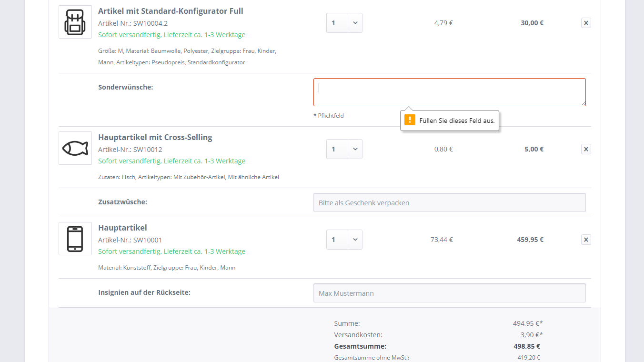
Task: Click the 'Füllen Sie dieses Feld aus.' tooltip text
Action: [457, 121]
